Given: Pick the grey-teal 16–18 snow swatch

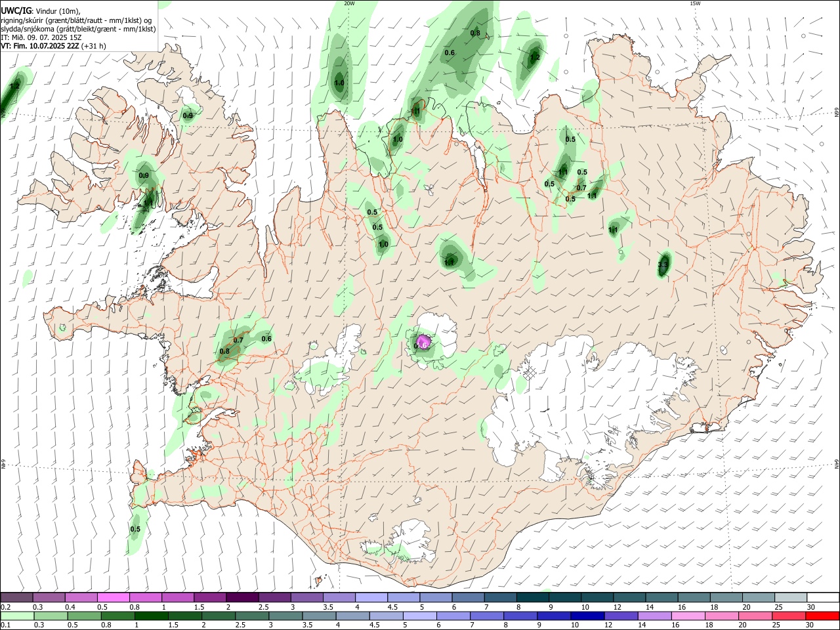Looking at the screenshot, I should 694,598.
